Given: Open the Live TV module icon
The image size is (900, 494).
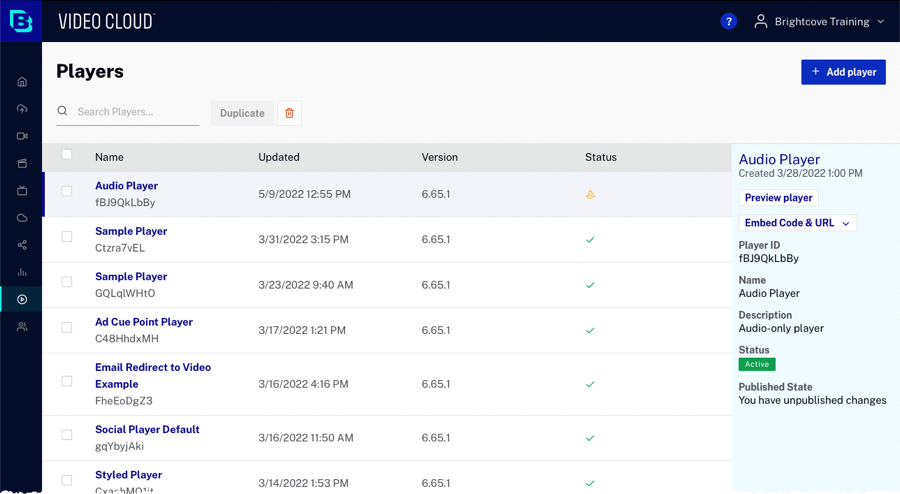Looking at the screenshot, I should click(x=22, y=190).
